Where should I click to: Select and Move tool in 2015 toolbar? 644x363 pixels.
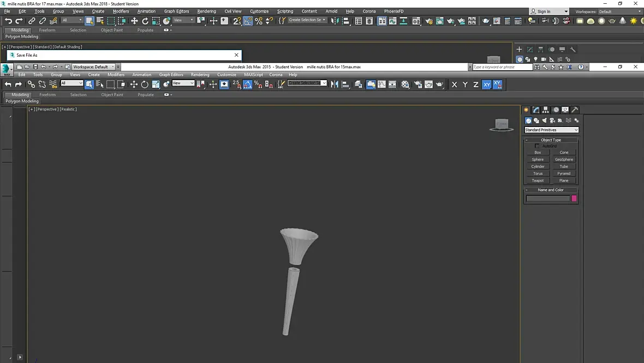[x=134, y=84]
